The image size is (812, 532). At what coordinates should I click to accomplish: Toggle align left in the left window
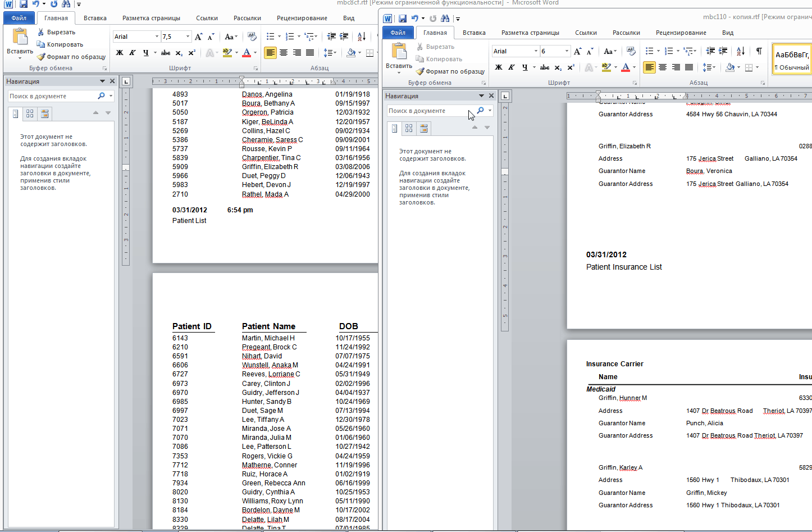tap(271, 53)
